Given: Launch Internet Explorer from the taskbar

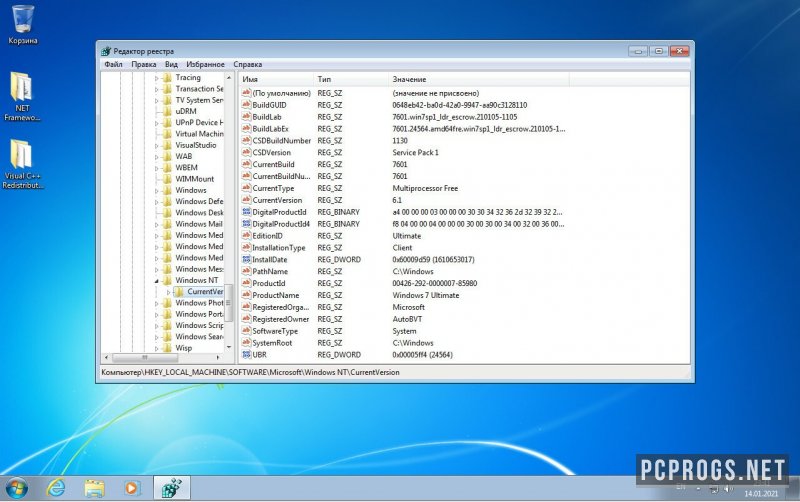Looking at the screenshot, I should pyautogui.click(x=56, y=488).
